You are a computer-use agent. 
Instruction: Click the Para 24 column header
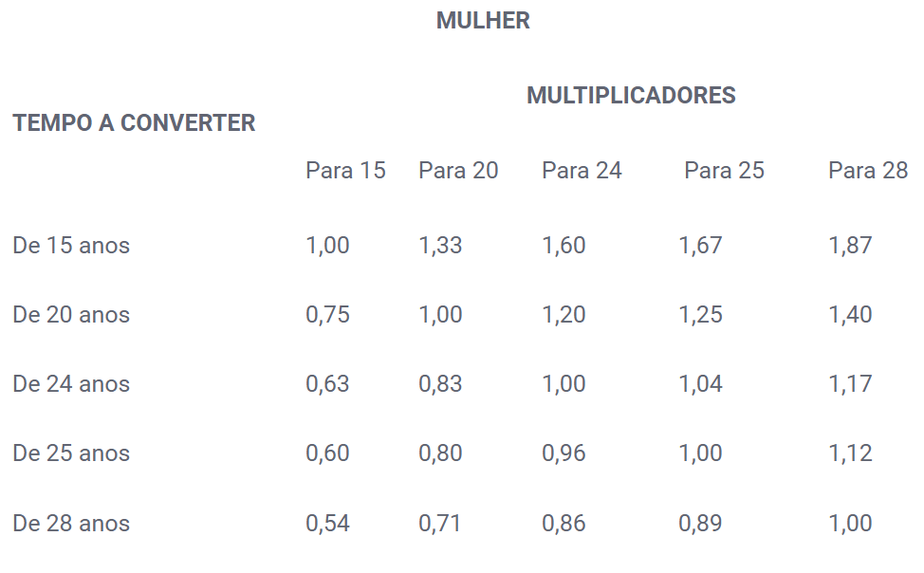582,171
